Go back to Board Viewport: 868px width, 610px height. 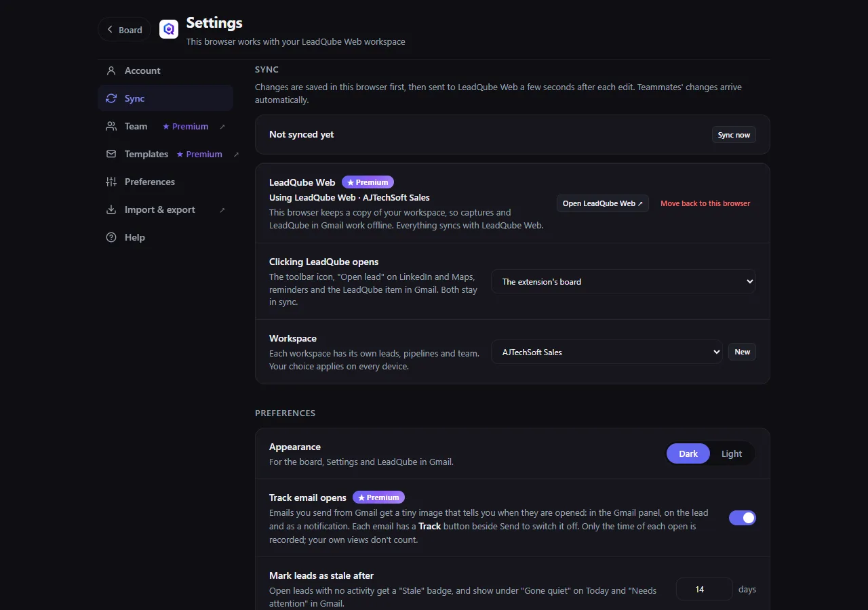tap(124, 29)
